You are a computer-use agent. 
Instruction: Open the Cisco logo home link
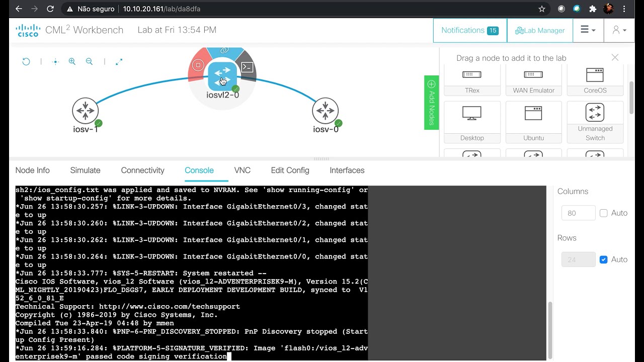pyautogui.click(x=28, y=30)
